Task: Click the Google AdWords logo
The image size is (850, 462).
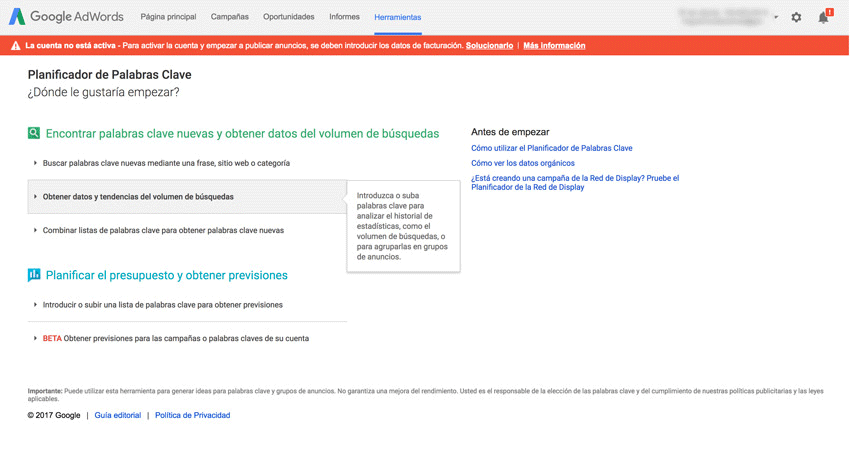Action: [x=66, y=17]
